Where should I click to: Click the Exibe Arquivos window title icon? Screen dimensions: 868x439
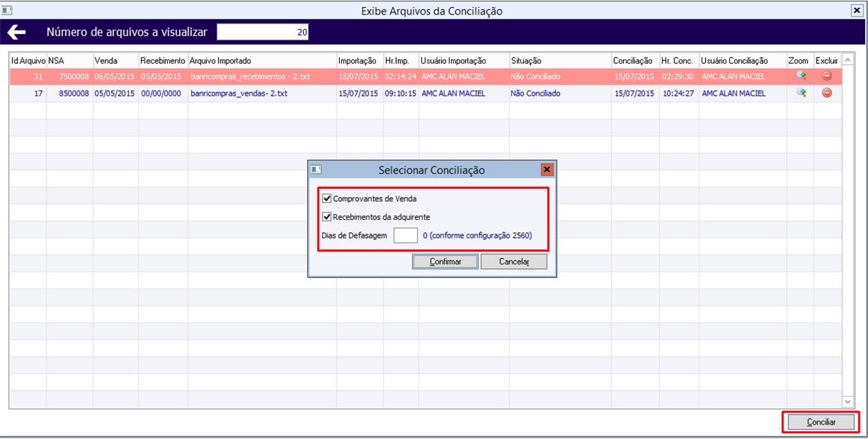coord(8,10)
